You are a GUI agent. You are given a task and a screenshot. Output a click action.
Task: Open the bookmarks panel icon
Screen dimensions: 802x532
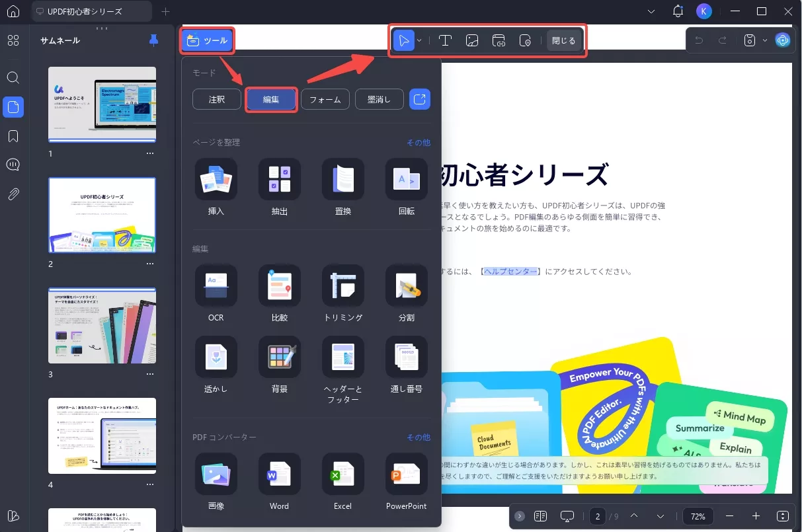(x=13, y=136)
